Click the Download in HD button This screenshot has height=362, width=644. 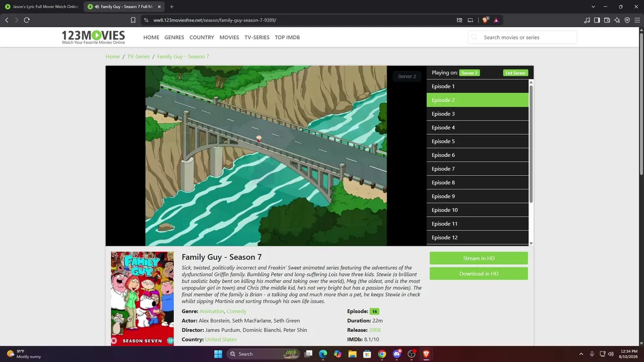pos(478,274)
